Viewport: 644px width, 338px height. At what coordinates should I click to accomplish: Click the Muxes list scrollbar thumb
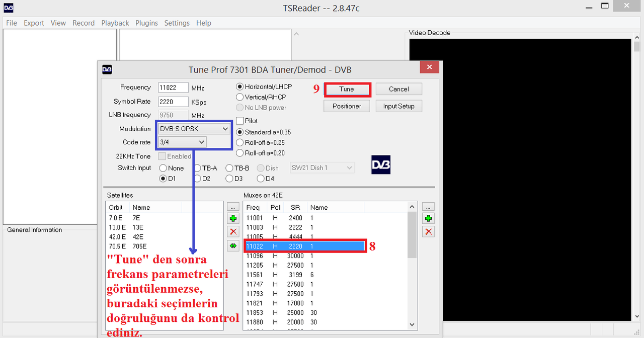coord(412,235)
